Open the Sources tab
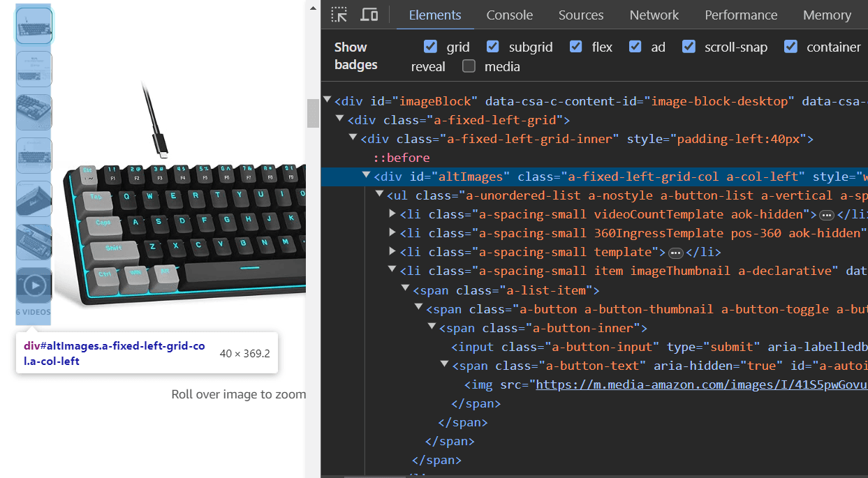This screenshot has height=478, width=868. point(581,15)
